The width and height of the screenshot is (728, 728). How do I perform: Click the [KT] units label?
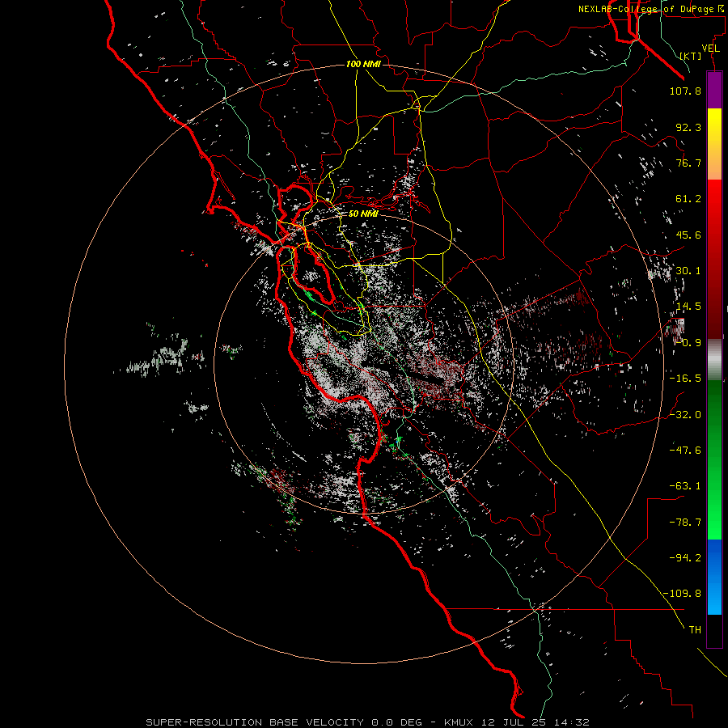click(690, 56)
